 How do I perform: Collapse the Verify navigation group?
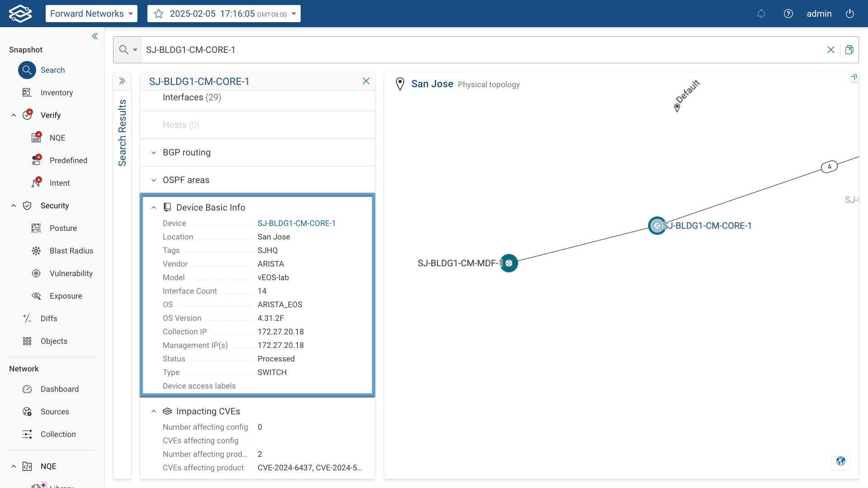[x=14, y=115]
